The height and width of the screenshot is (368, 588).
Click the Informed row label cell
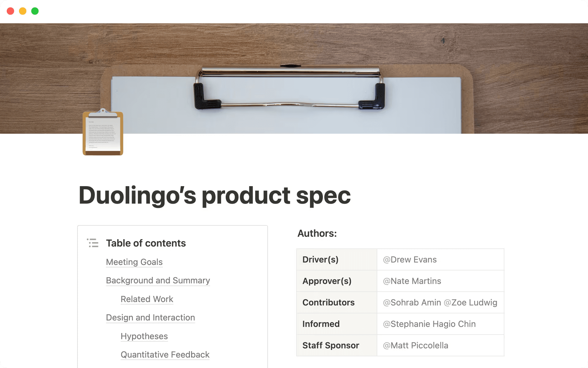click(x=321, y=324)
